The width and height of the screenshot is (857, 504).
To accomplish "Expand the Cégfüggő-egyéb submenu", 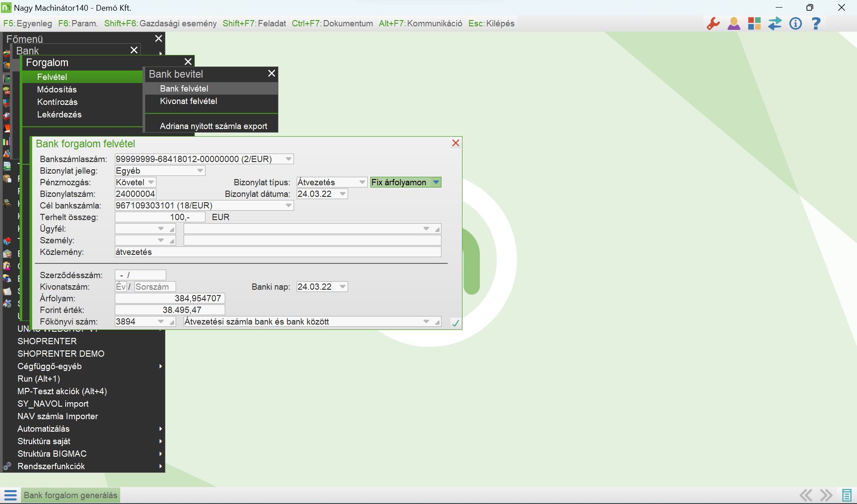I will click(160, 366).
